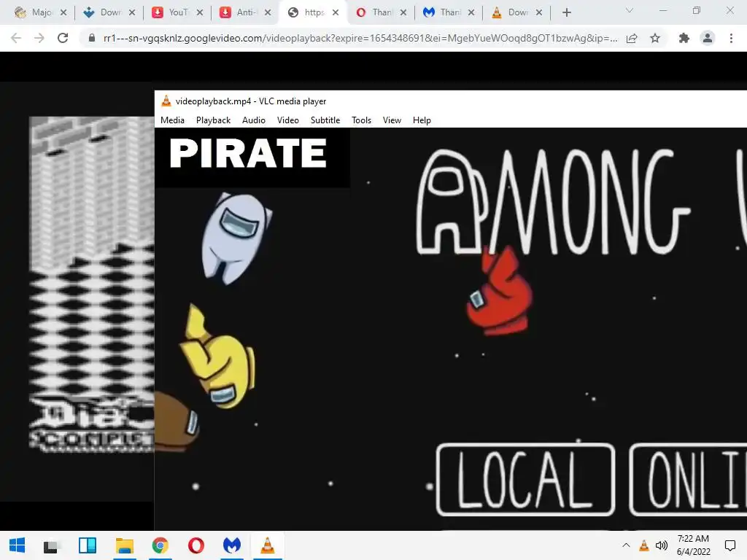This screenshot has height=560, width=747.
Task: Open Chrome extensions puzzle icon
Action: [x=684, y=38]
